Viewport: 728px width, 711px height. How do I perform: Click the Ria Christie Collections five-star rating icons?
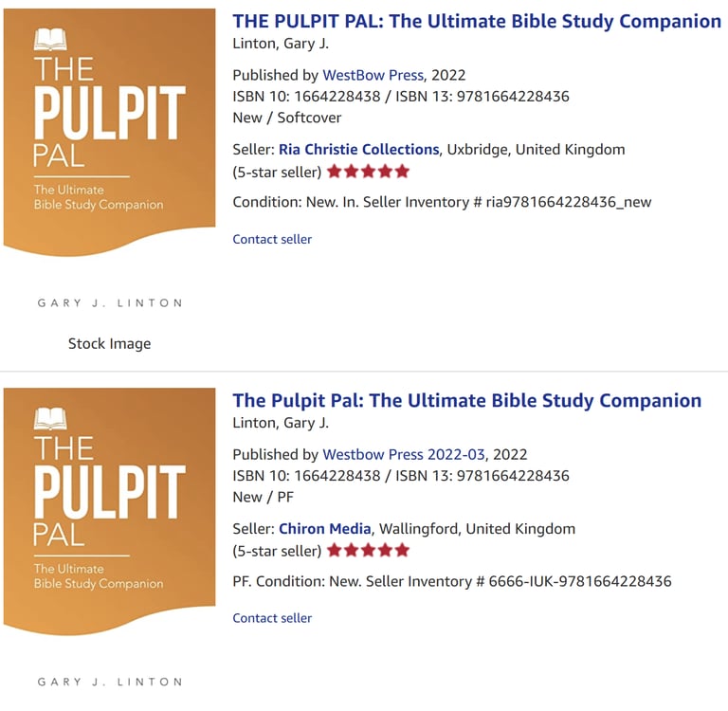[368, 172]
